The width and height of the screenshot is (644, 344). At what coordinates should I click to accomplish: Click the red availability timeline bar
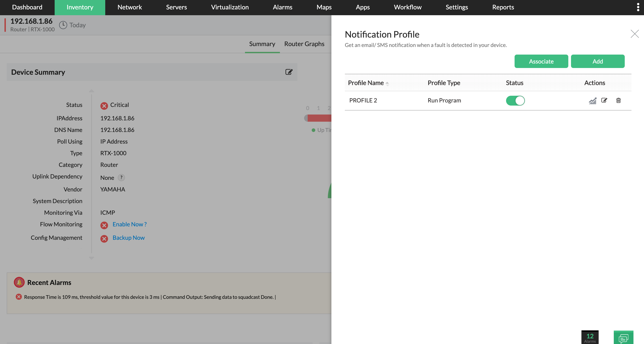point(319,118)
